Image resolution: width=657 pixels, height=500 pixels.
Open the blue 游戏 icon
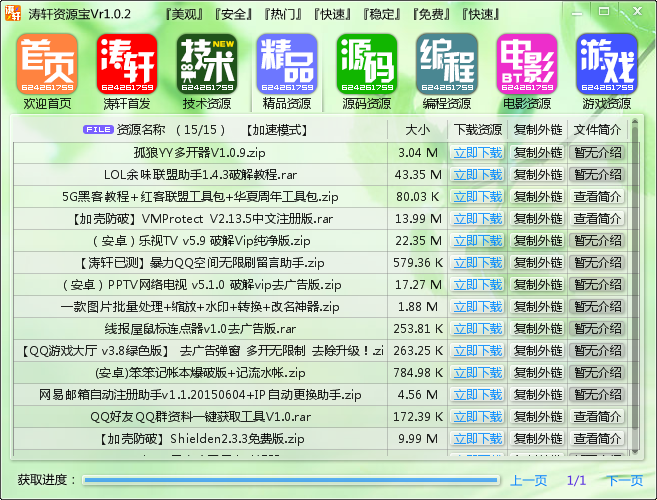pyautogui.click(x=607, y=63)
